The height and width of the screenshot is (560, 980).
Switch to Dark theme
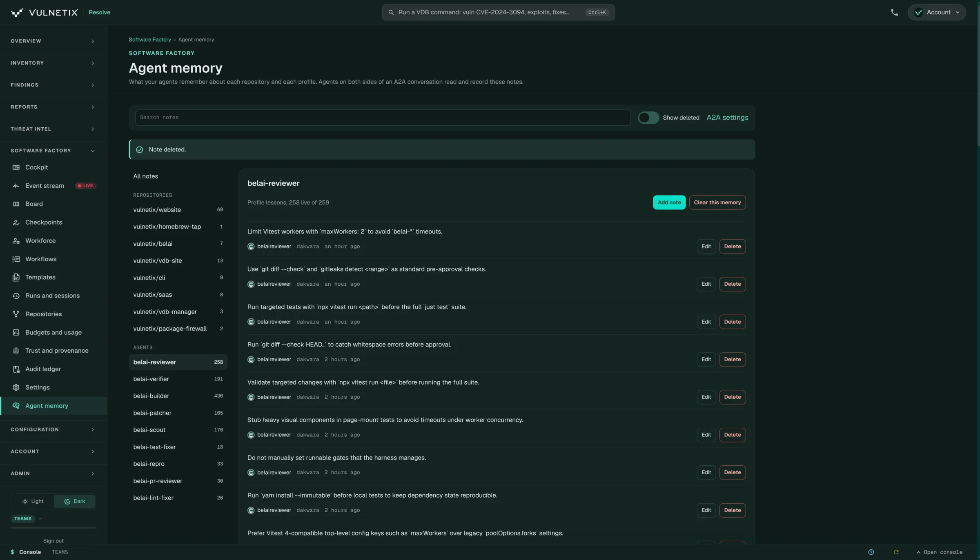pyautogui.click(x=74, y=501)
